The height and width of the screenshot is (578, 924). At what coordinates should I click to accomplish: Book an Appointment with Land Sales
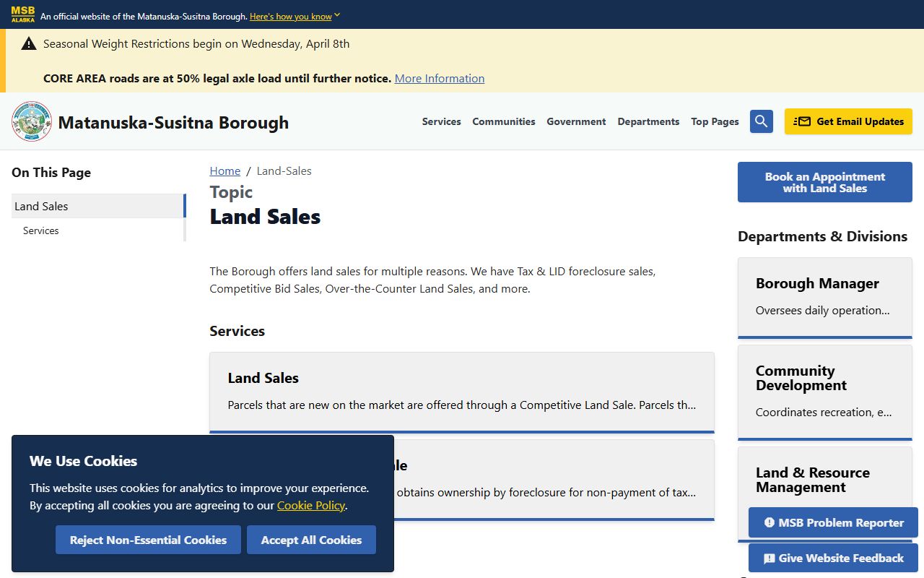[x=825, y=182]
